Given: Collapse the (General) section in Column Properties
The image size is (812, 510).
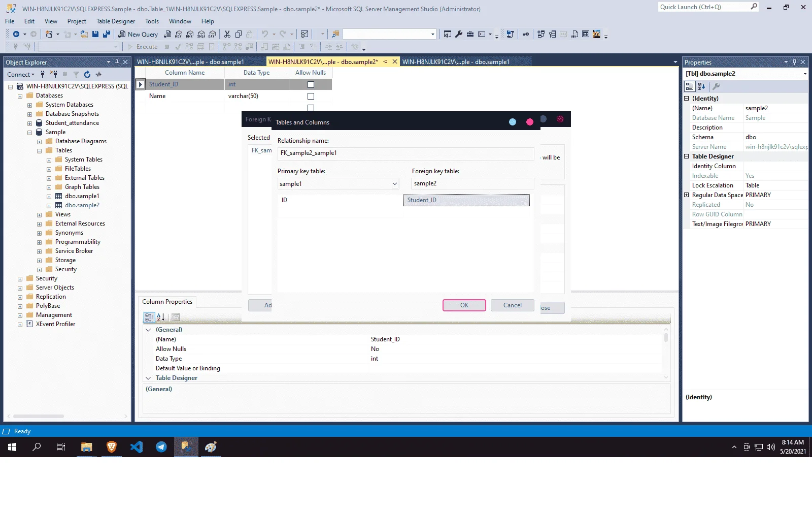Looking at the screenshot, I should (148, 330).
